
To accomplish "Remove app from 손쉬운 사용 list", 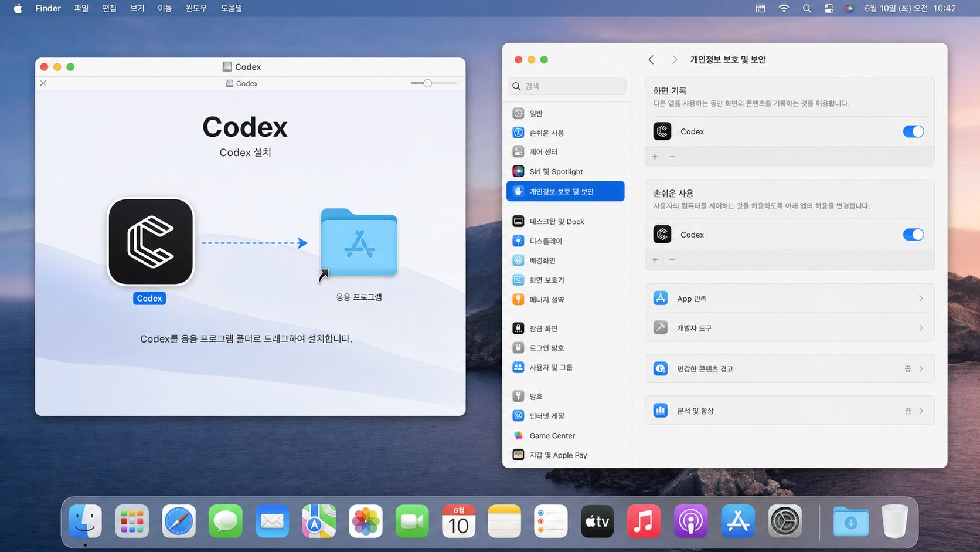I will tap(672, 260).
